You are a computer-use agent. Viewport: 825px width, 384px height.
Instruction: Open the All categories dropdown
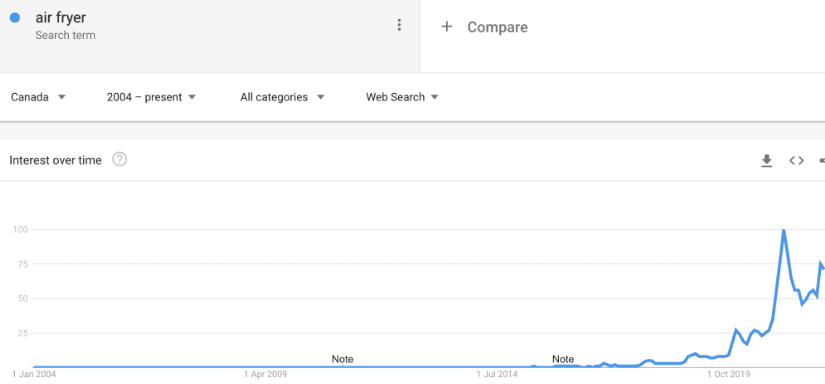pyautogui.click(x=283, y=97)
